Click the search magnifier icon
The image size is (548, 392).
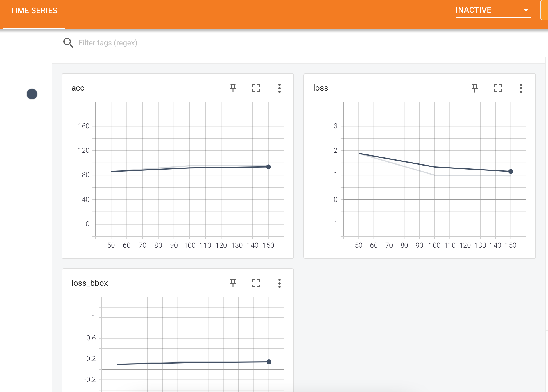tap(68, 43)
